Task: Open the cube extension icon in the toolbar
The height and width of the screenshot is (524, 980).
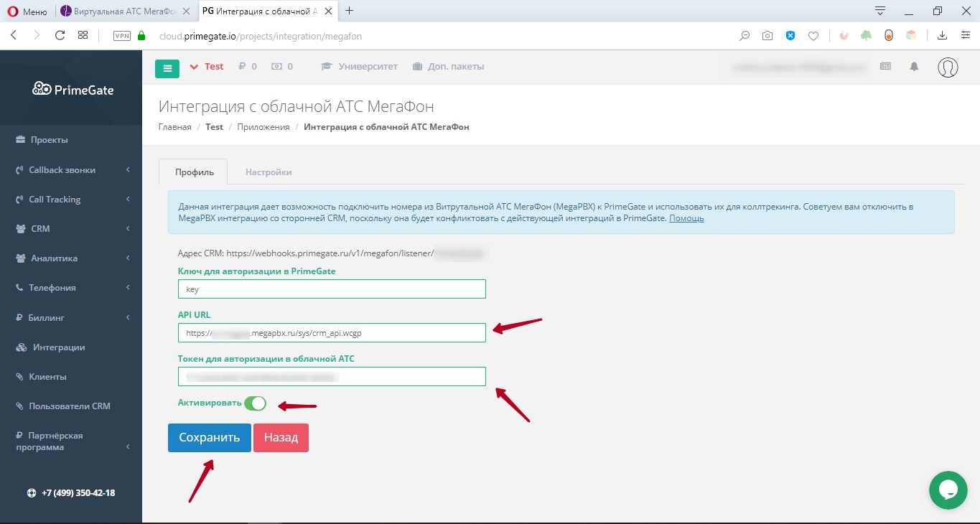Action: 911,35
